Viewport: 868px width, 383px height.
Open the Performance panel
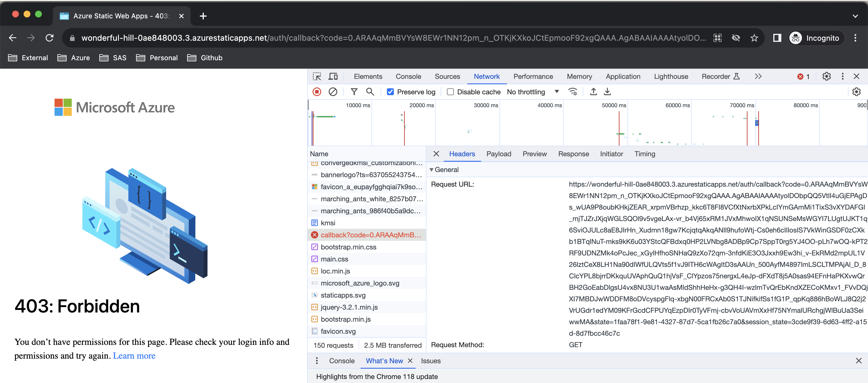point(533,76)
